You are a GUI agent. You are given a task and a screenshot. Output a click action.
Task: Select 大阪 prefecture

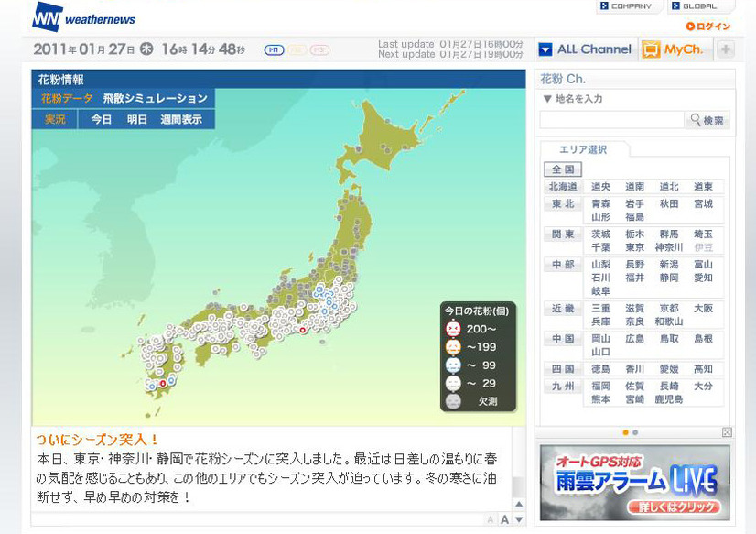[x=704, y=309]
